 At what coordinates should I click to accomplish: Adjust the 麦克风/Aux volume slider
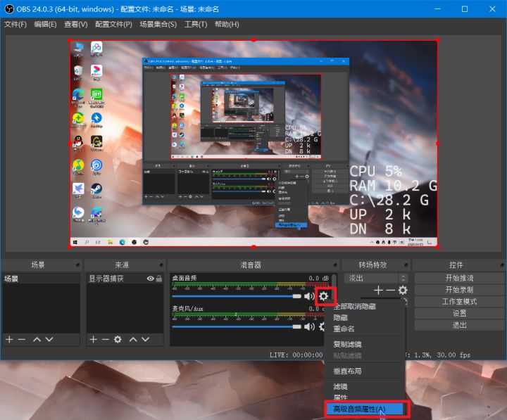pos(237,326)
